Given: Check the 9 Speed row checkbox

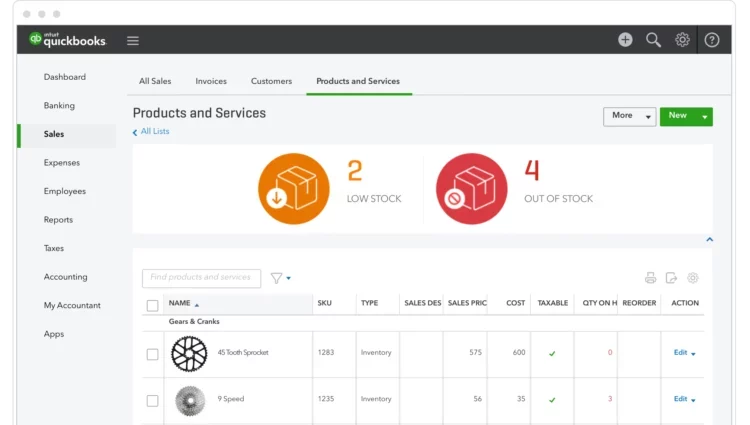Looking at the screenshot, I should (x=153, y=401).
